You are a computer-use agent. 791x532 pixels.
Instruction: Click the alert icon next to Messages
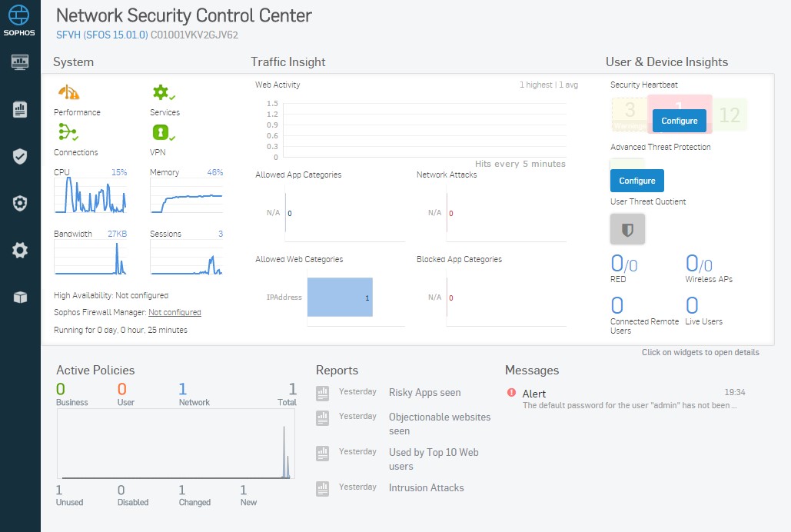click(x=512, y=393)
